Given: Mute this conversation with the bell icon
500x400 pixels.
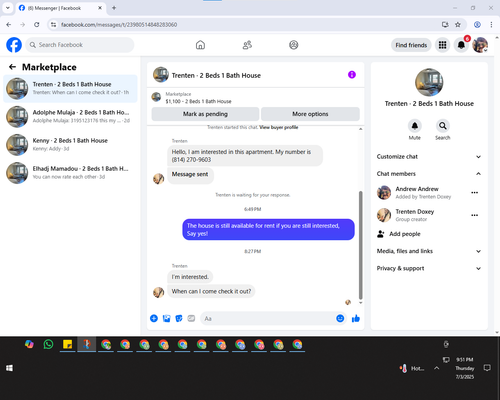Looking at the screenshot, I should 415,126.
